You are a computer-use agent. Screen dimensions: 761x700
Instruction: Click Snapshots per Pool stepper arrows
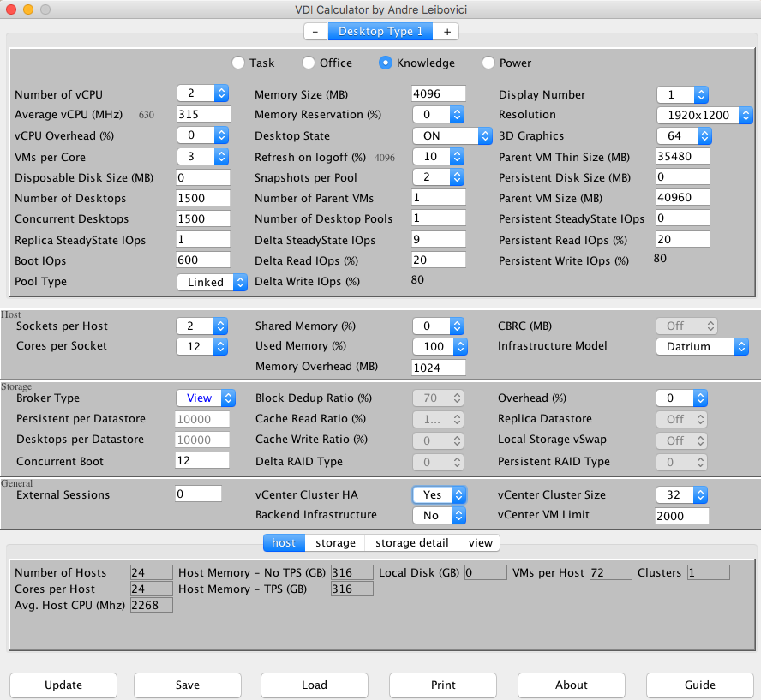(457, 177)
